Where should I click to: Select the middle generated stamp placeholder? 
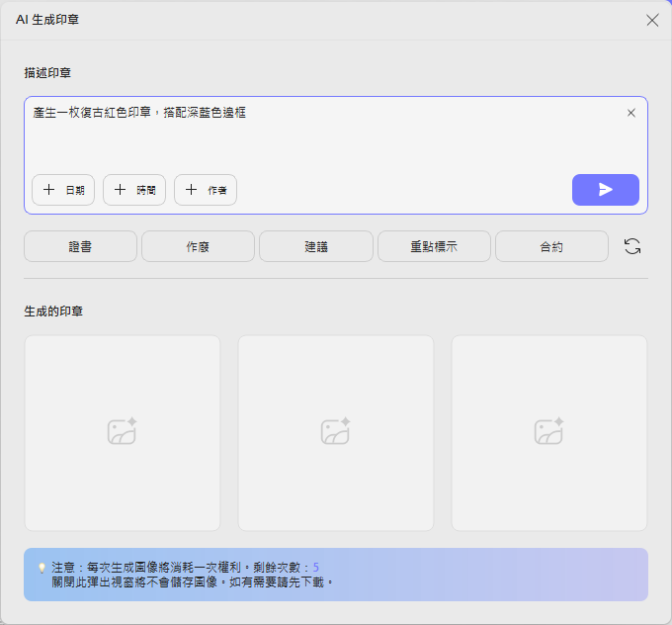point(336,433)
